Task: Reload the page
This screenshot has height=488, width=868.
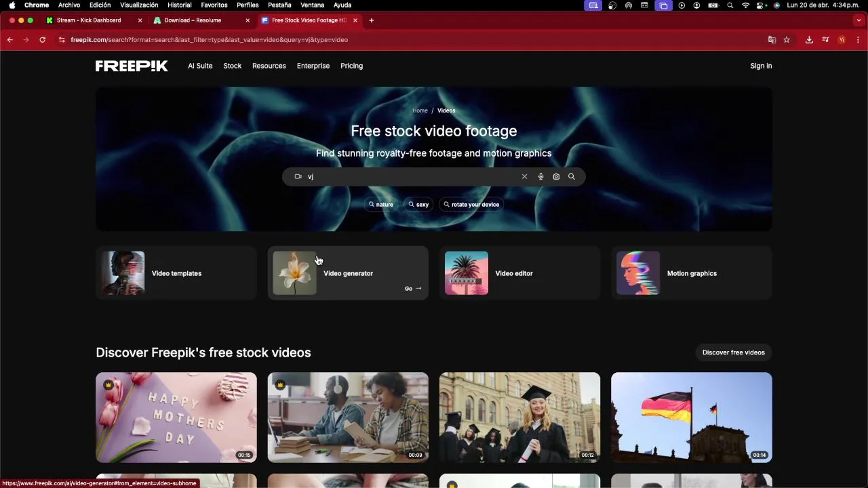Action: coord(43,40)
